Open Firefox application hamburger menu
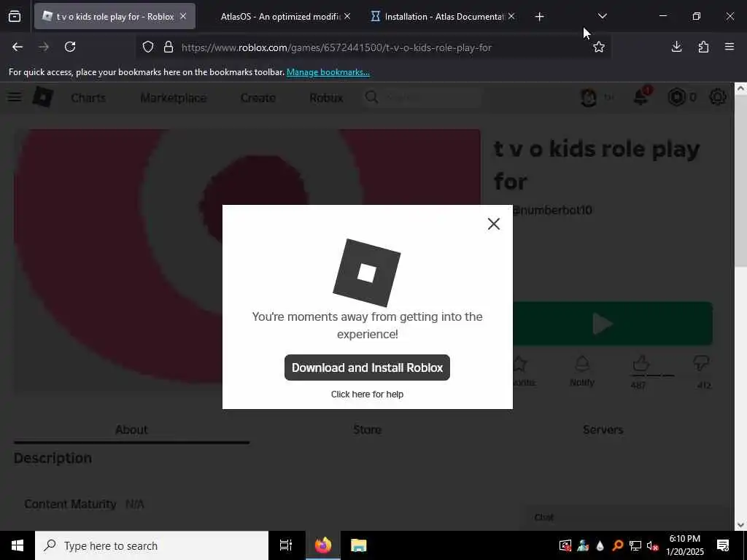747x560 pixels. pyautogui.click(x=729, y=47)
